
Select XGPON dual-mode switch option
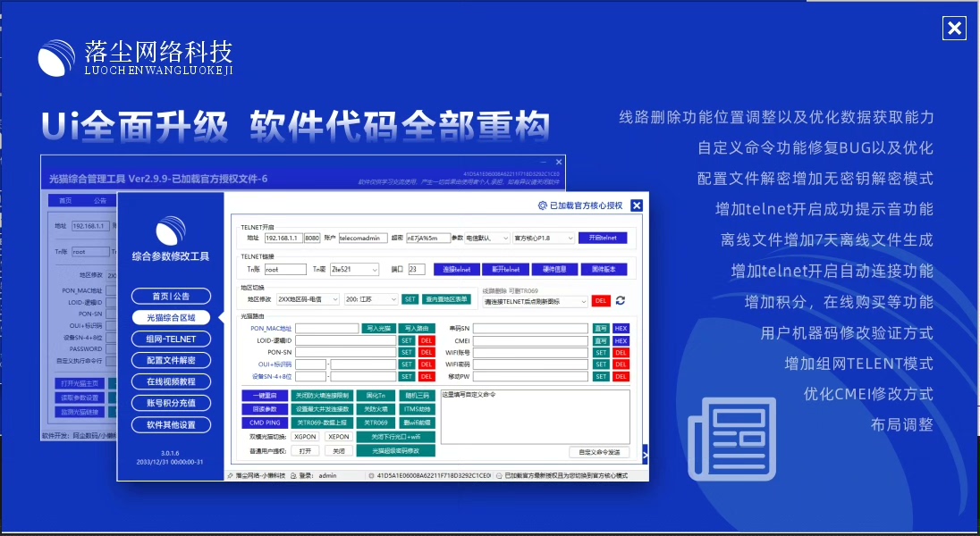point(305,437)
